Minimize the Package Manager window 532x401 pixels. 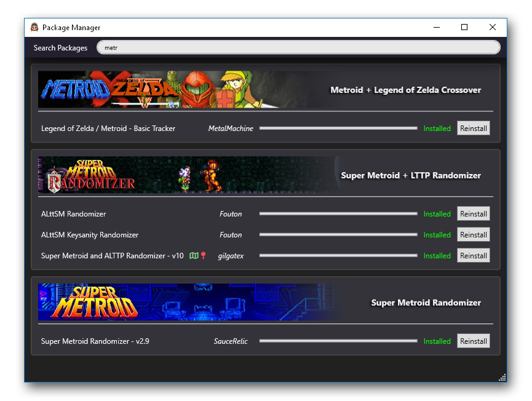click(x=437, y=27)
